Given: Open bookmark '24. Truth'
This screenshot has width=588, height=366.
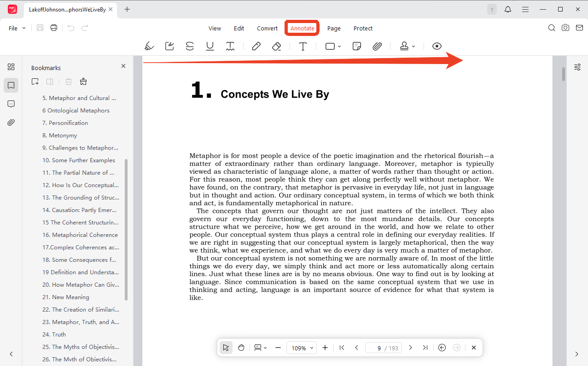Looking at the screenshot, I should click(54, 335).
